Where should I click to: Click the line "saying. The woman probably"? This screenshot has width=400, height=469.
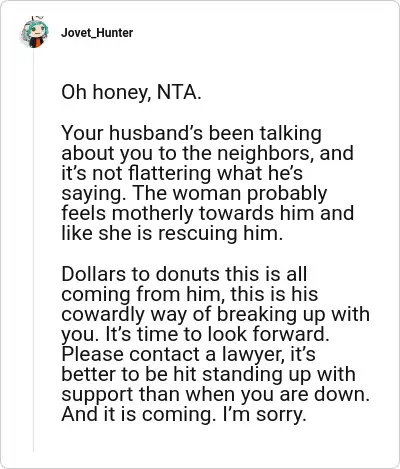point(194,193)
